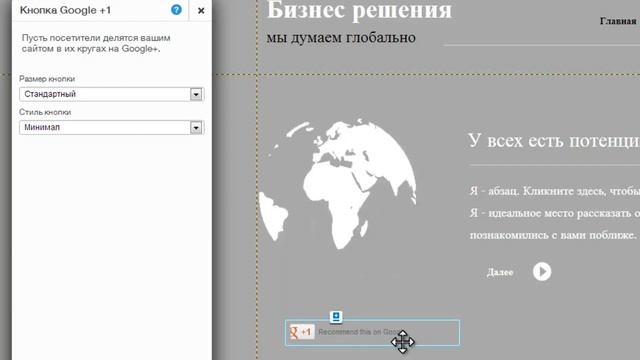640x360 pixels.
Task: Click the Google +1 button on canvas
Action: pos(302,332)
